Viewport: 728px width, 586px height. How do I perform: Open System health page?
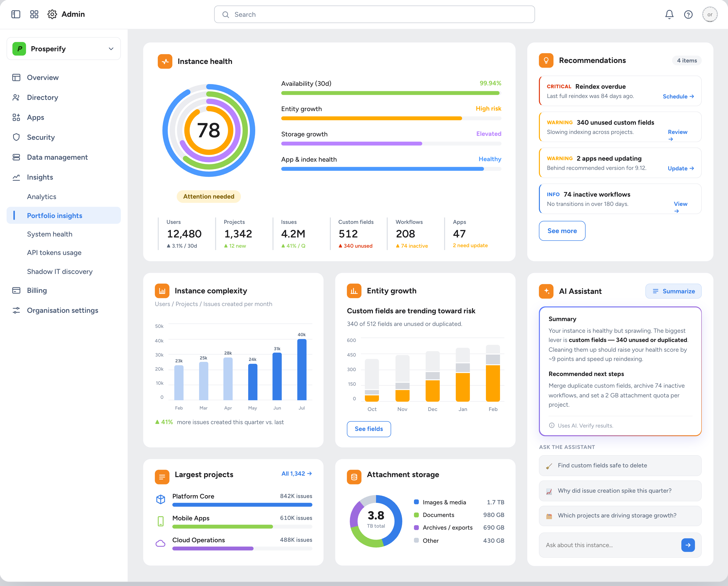pos(63,234)
